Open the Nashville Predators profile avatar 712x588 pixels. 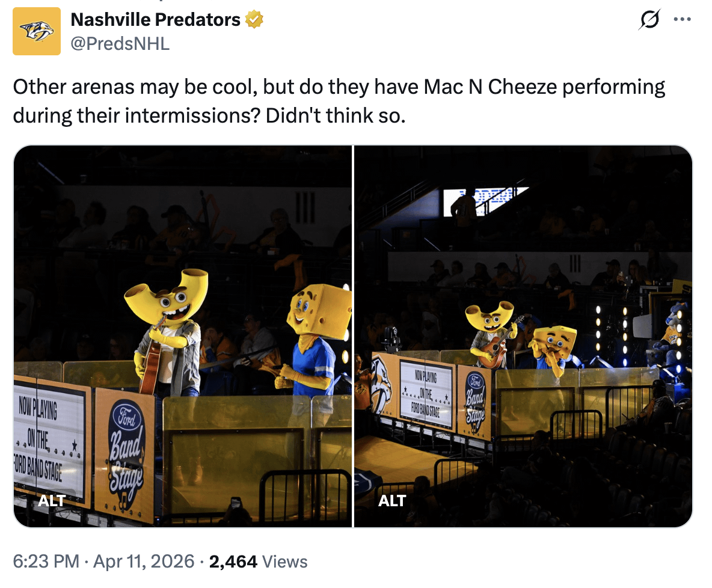tap(37, 31)
